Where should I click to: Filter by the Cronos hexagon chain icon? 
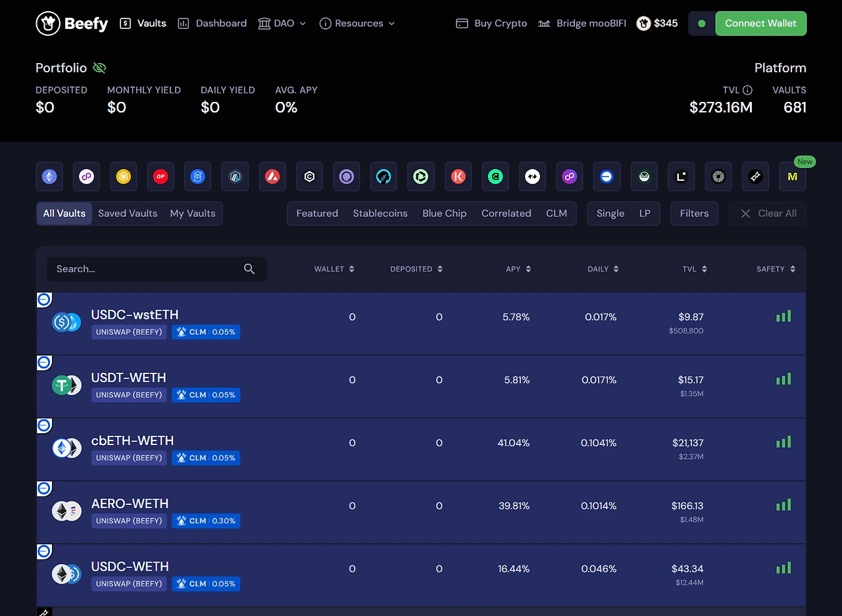coord(309,176)
